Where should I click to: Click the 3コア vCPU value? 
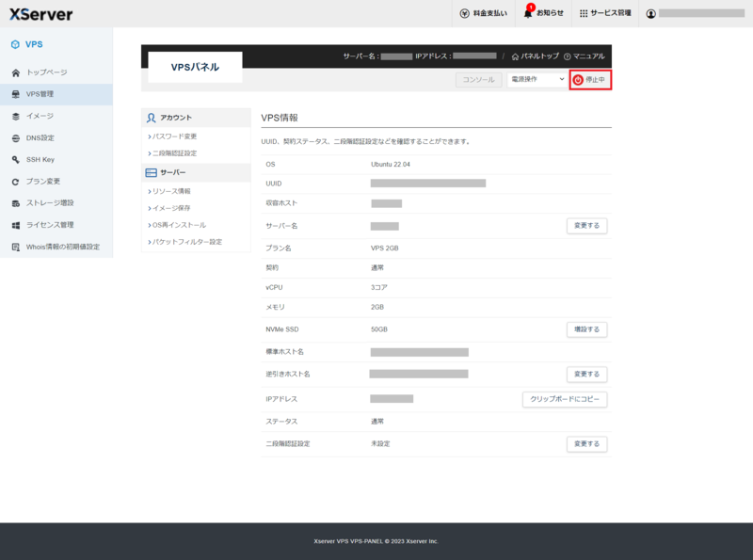[x=379, y=288]
